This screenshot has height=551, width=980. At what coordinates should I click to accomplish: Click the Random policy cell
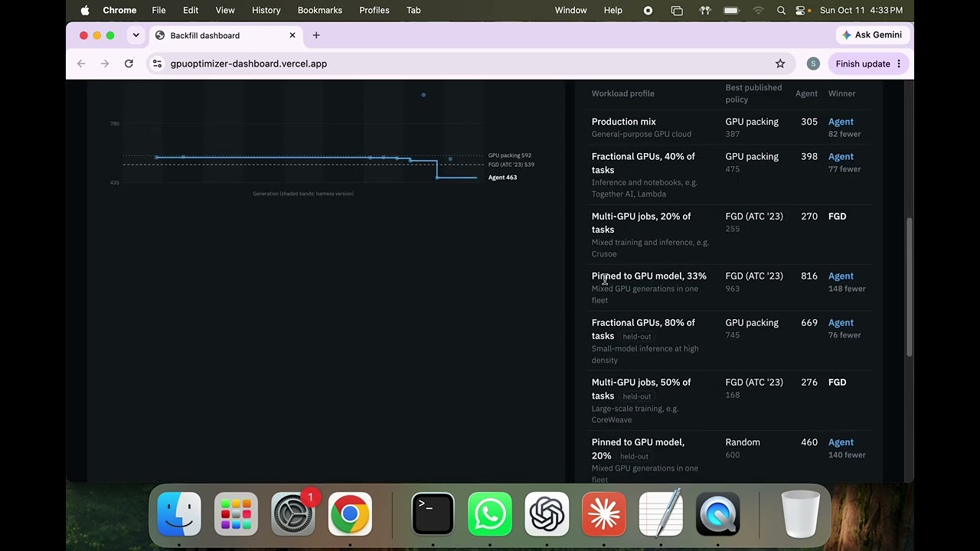tap(742, 442)
